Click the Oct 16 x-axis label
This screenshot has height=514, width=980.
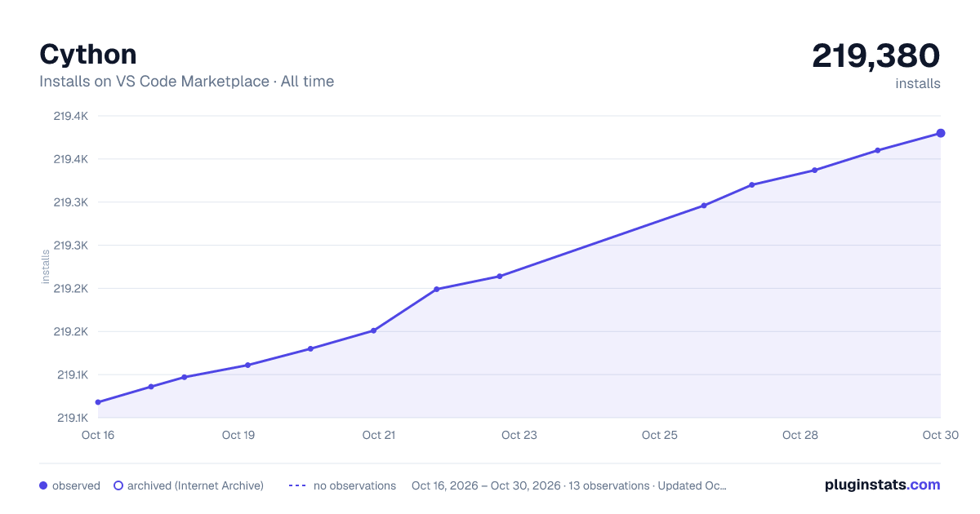pyautogui.click(x=98, y=435)
